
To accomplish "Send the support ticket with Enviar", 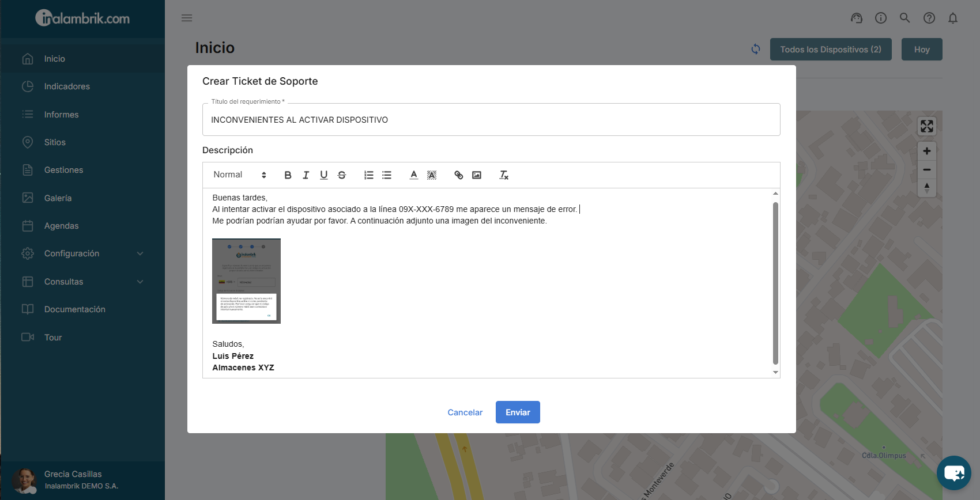I will click(518, 412).
